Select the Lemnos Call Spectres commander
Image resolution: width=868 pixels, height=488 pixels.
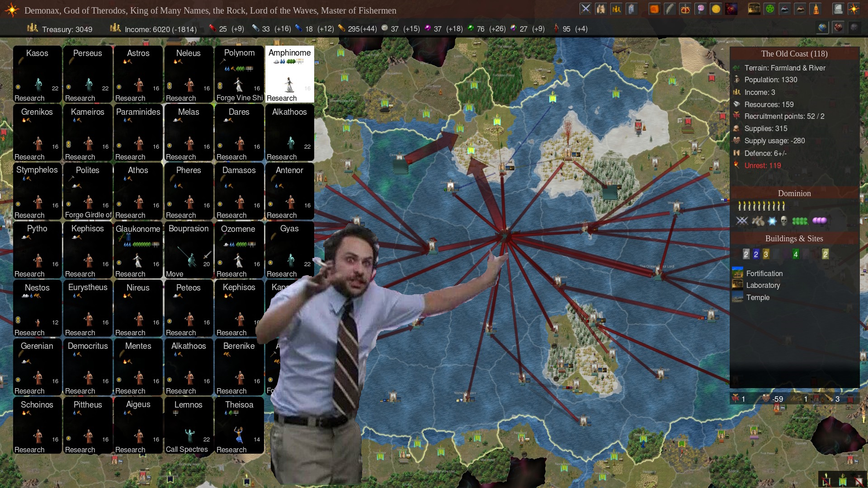[x=189, y=425]
